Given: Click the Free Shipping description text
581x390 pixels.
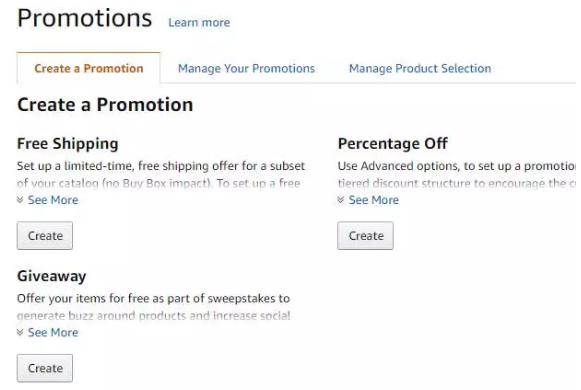Looking at the screenshot, I should [161, 174].
